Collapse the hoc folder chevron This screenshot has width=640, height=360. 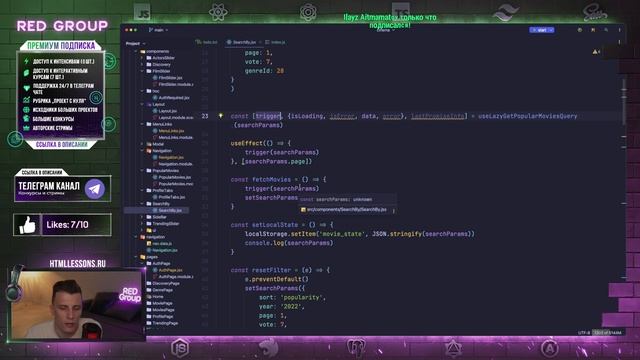(142, 91)
